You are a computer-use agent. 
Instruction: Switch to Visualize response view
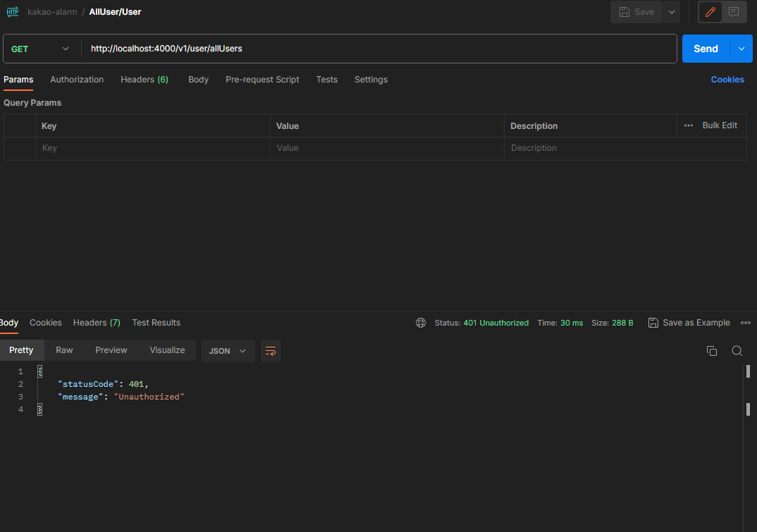pyautogui.click(x=167, y=350)
